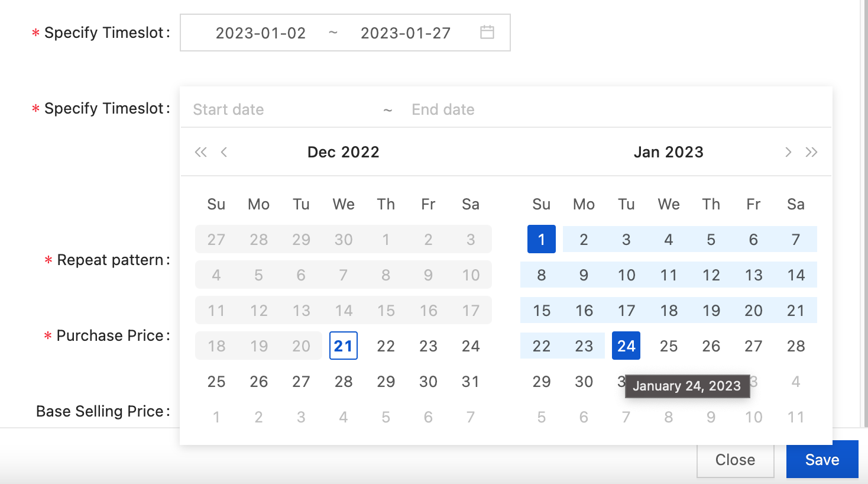Open the calendar icon next to 2023-01-27
Image resolution: width=868 pixels, height=484 pixels.
pyautogui.click(x=486, y=33)
